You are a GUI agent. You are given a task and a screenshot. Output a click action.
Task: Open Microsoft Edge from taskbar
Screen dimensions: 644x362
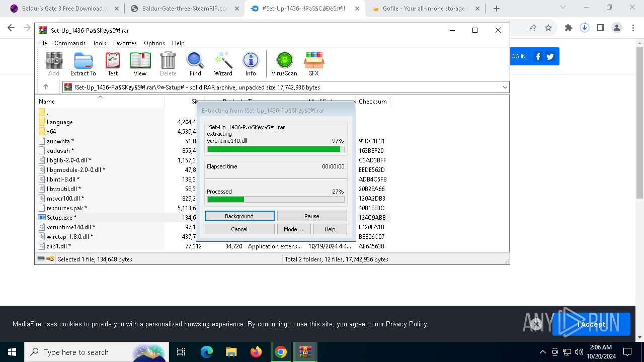tap(207, 352)
